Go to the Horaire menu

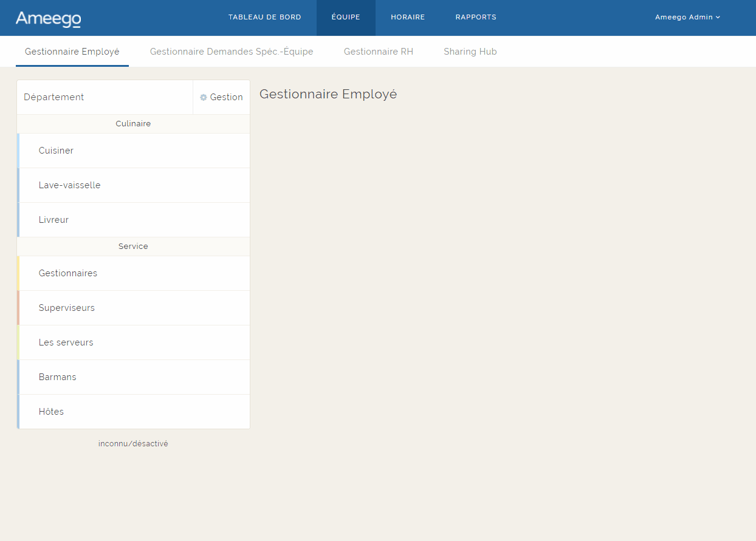407,17
